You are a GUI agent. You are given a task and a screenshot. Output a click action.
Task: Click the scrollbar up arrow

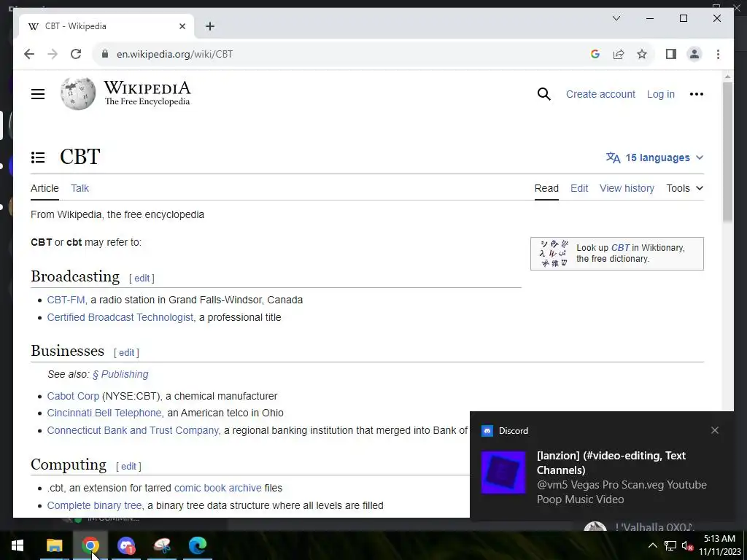click(727, 76)
